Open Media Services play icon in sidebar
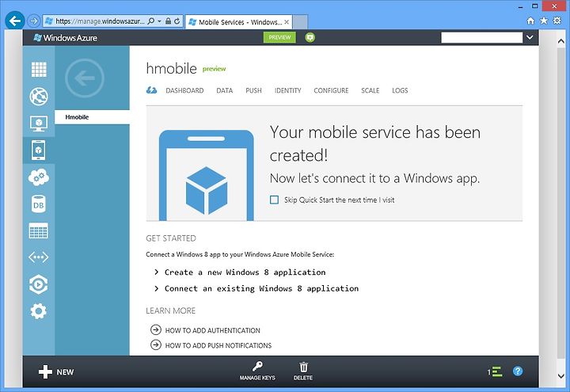 39,284
